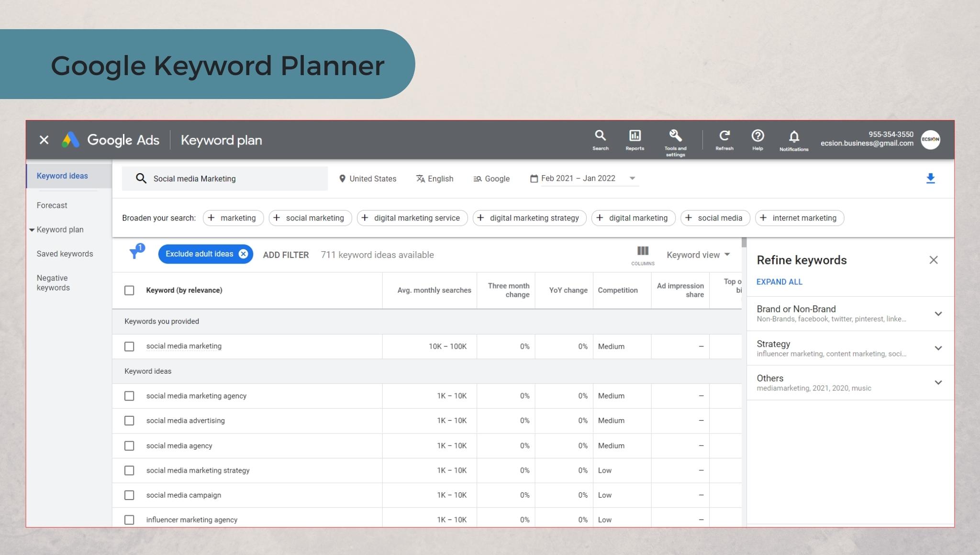Click '711 keyword ideas available' text
Screen dimensions: 980x555
tap(377, 255)
